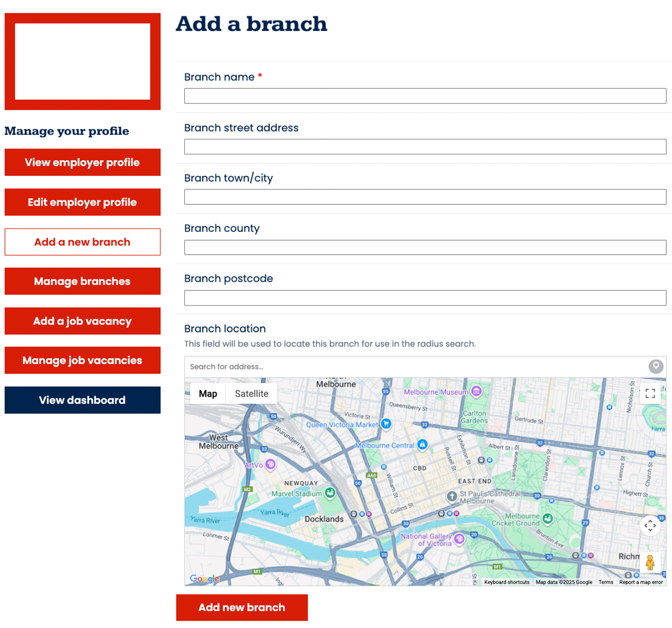672x628 pixels.
Task: Click the Melbourne Cricket Ground marker
Action: [x=548, y=519]
